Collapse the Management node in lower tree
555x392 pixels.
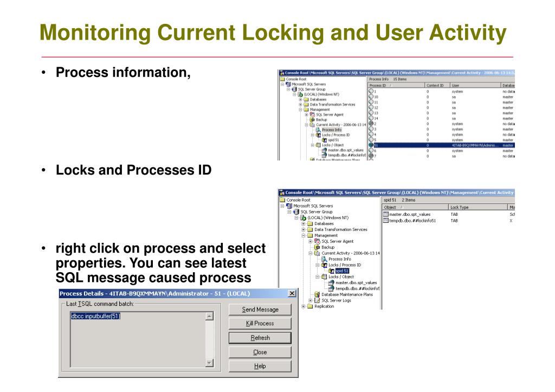[304, 235]
